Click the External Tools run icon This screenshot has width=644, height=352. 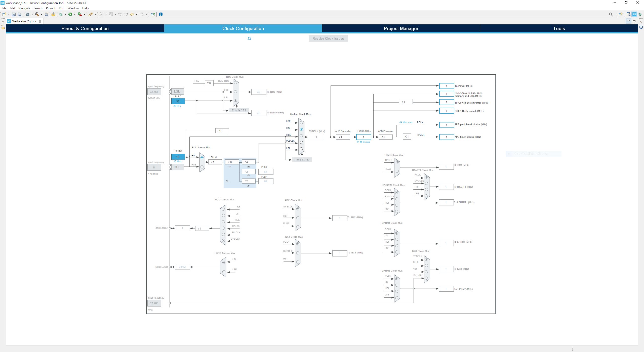(x=80, y=14)
